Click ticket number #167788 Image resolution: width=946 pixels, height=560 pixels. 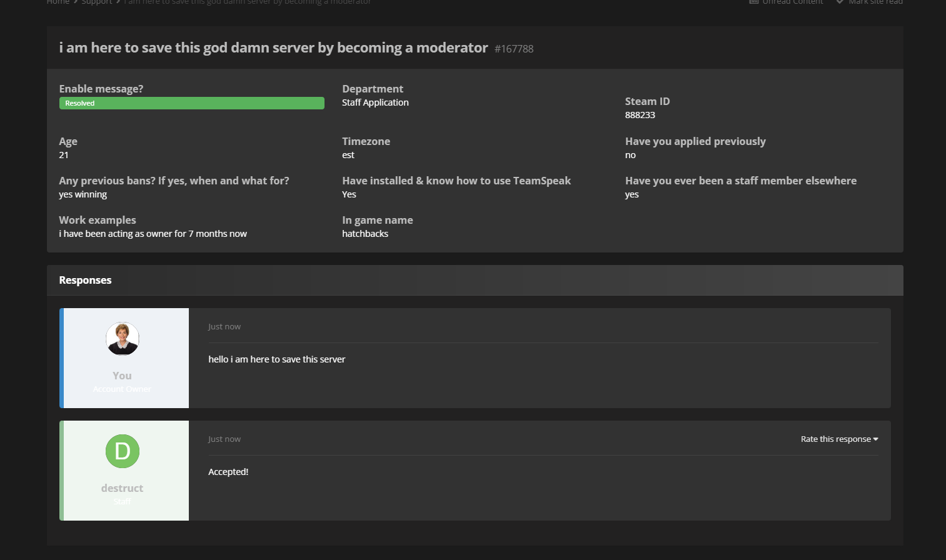click(x=514, y=49)
